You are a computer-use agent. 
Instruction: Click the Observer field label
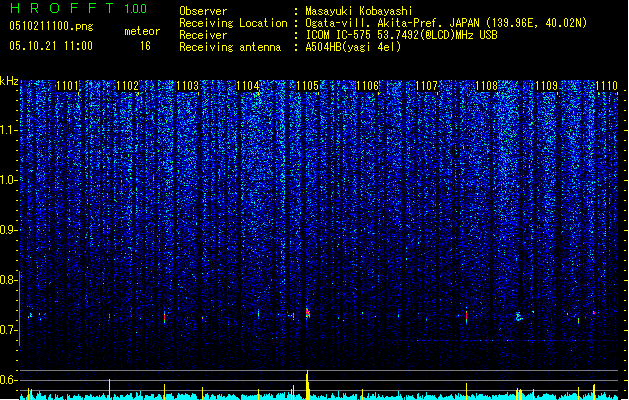tap(203, 11)
